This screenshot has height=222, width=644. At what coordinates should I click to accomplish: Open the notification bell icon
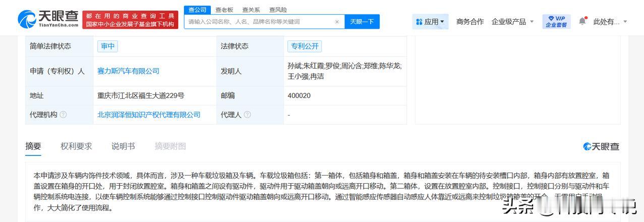[x=582, y=21]
